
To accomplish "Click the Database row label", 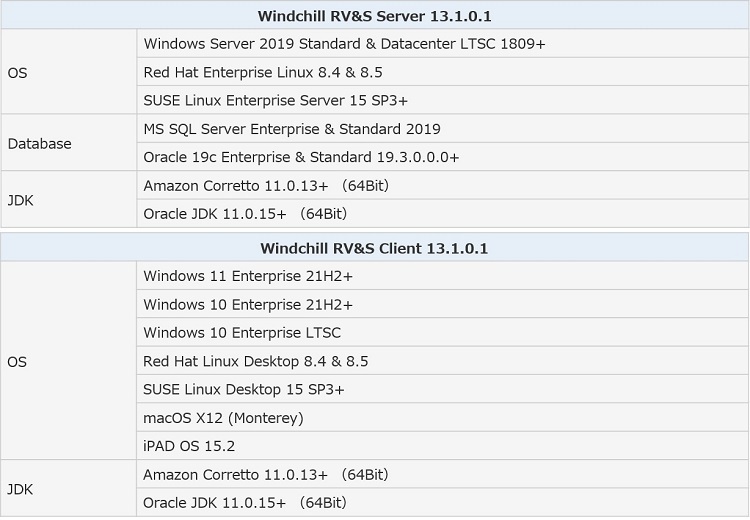I will pyautogui.click(x=40, y=144).
